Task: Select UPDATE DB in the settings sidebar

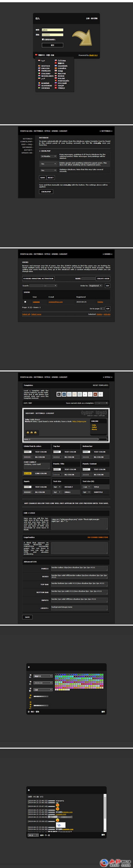Action: 27,153
